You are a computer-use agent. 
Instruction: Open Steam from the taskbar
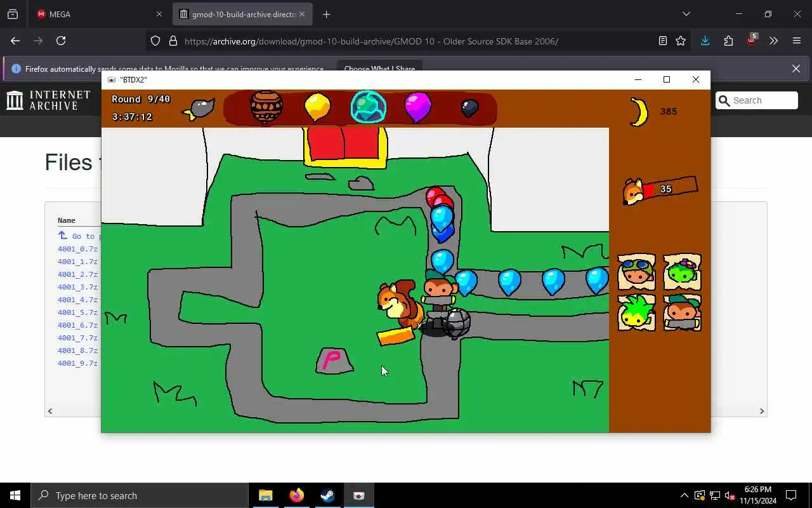click(327, 495)
